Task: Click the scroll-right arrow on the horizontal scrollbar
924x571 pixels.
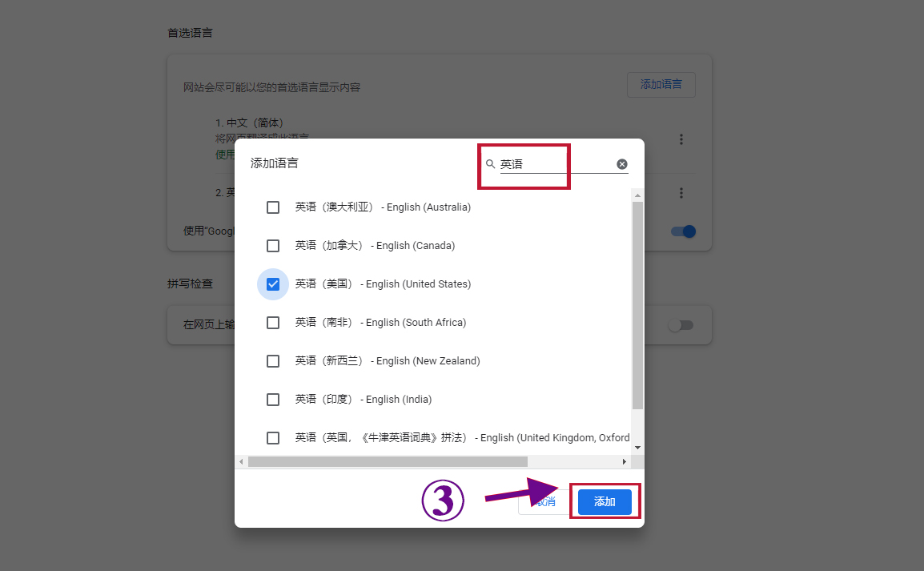Action: pyautogui.click(x=625, y=461)
